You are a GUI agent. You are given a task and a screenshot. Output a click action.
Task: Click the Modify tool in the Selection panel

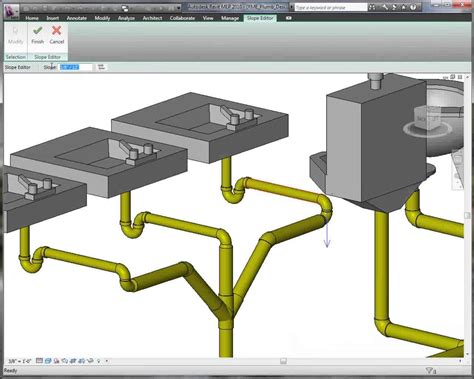pos(15,35)
